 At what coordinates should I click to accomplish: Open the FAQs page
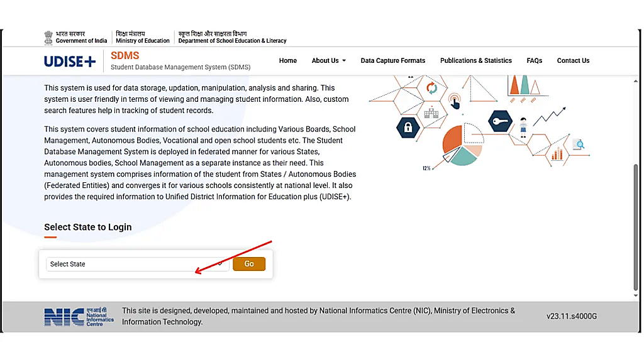[534, 60]
